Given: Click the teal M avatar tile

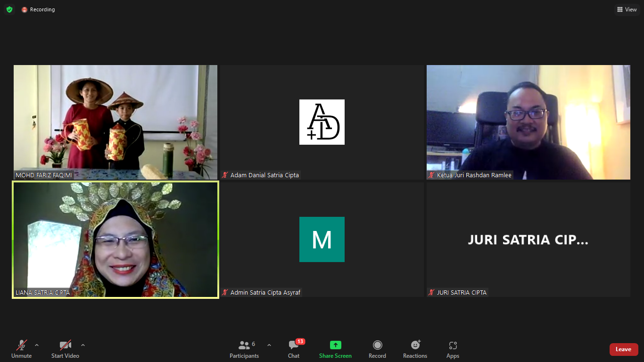Looking at the screenshot, I should (322, 239).
